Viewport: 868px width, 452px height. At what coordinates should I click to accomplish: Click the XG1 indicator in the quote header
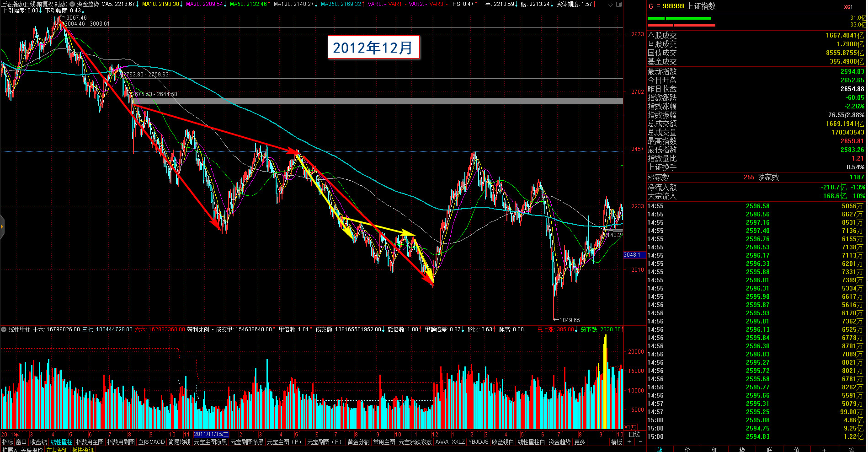tap(848, 7)
